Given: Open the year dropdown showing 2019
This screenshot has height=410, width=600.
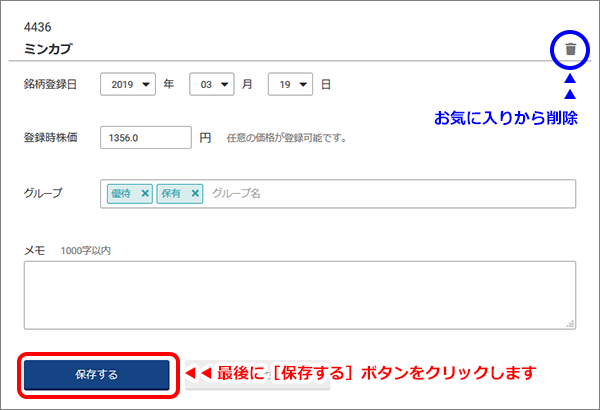Looking at the screenshot, I should (128, 84).
